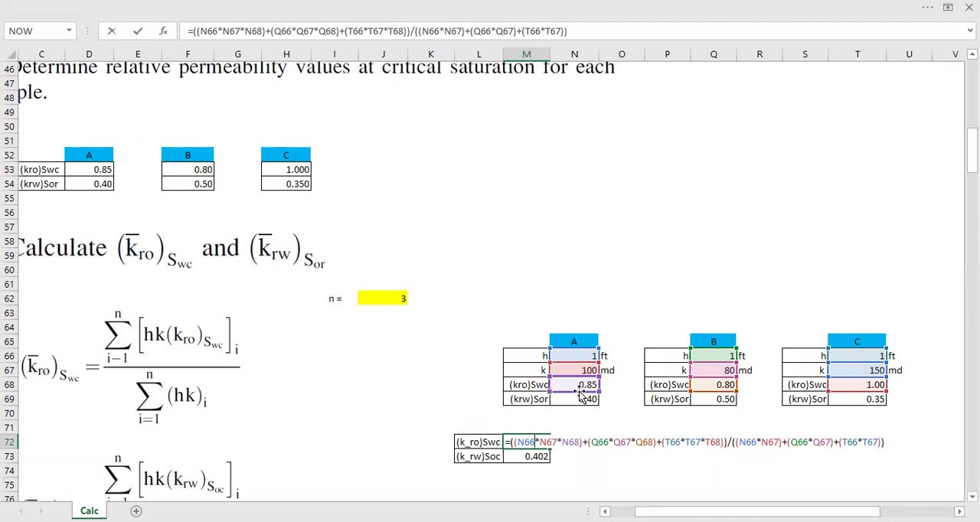
Task: Click the Insert Function (fx) icon
Action: pyautogui.click(x=163, y=31)
